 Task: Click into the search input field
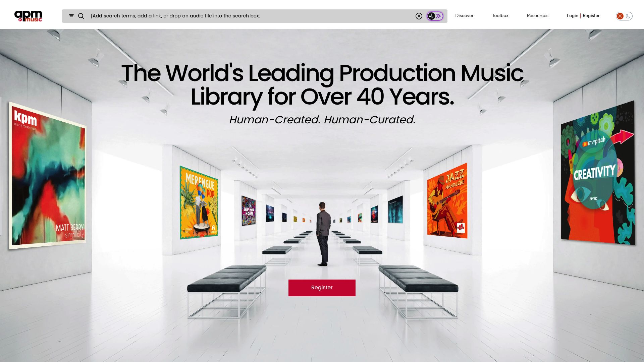click(235, 16)
